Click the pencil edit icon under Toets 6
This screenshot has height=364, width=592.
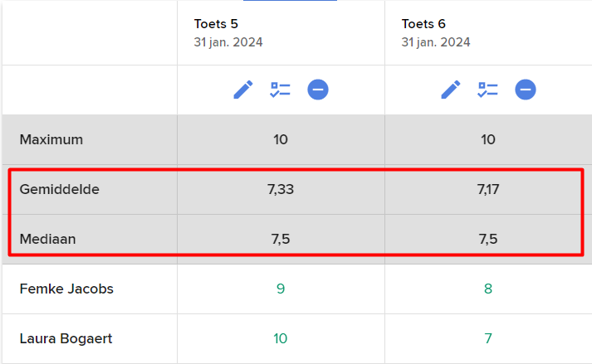pyautogui.click(x=451, y=90)
